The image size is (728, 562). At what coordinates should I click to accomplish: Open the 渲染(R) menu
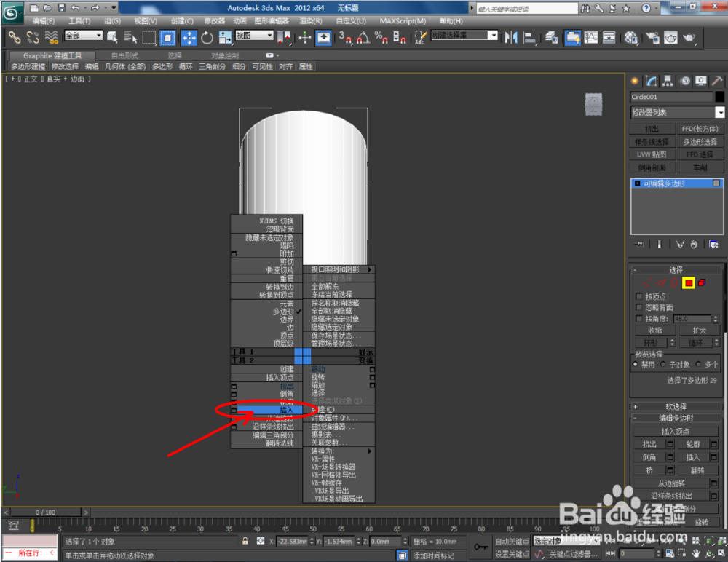click(x=311, y=21)
